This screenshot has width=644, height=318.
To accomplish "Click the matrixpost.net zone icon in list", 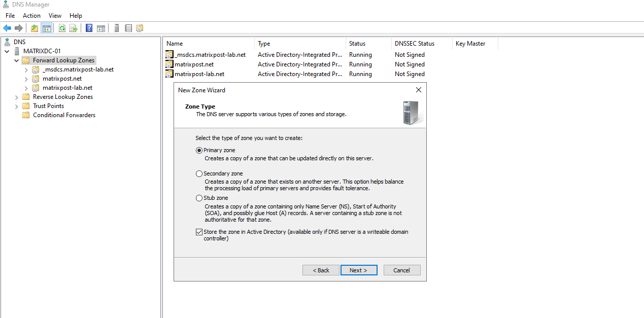I will pyautogui.click(x=170, y=64).
